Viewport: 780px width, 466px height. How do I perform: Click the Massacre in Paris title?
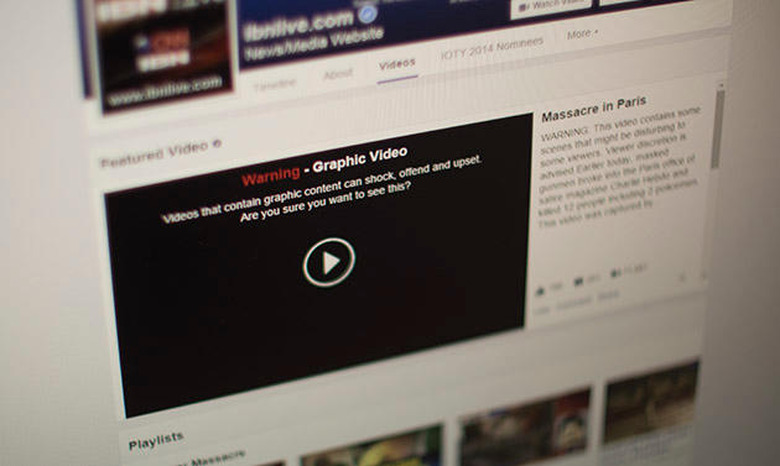[594, 109]
